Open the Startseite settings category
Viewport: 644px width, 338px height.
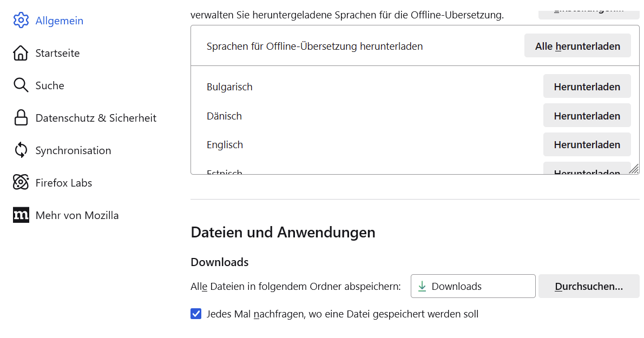[x=57, y=53]
